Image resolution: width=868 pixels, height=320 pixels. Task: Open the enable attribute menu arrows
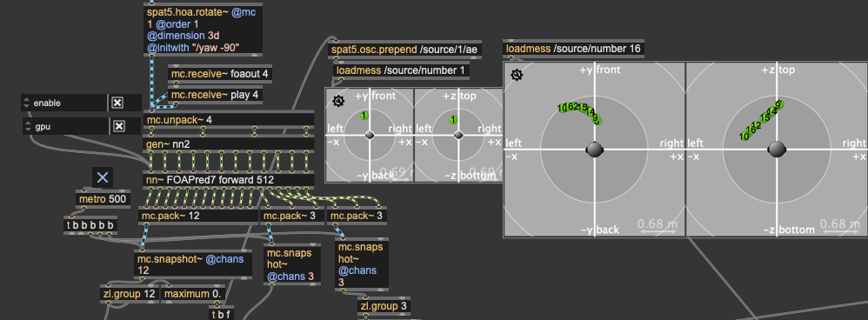[26, 103]
